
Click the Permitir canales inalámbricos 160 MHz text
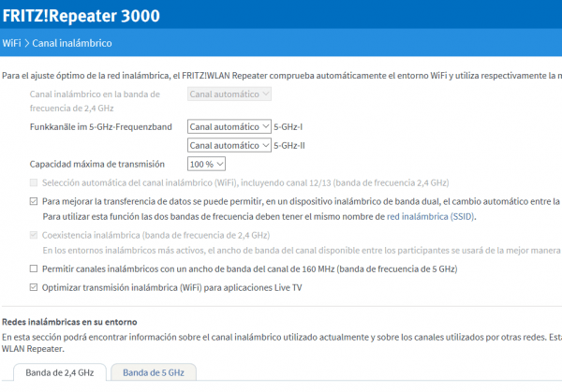click(250, 269)
